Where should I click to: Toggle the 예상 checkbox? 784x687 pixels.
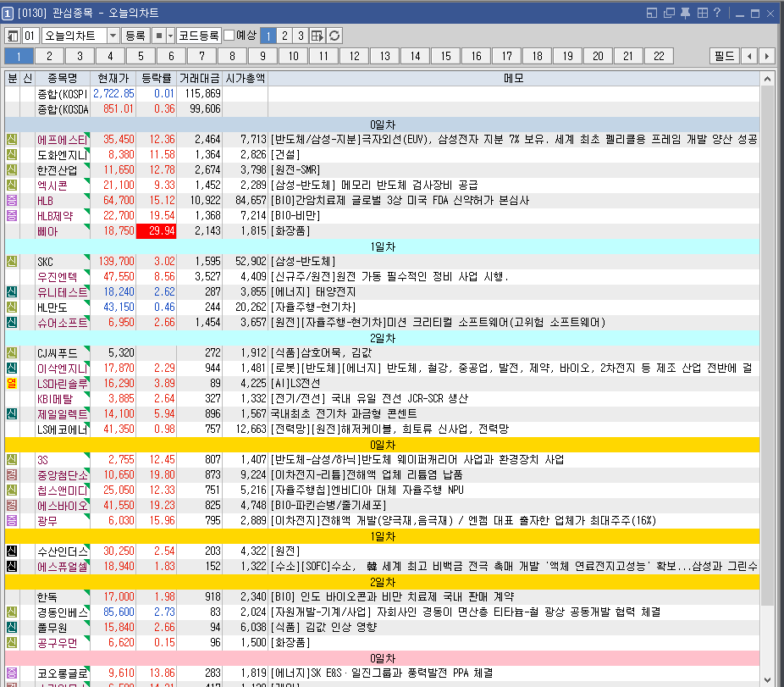click(x=229, y=36)
